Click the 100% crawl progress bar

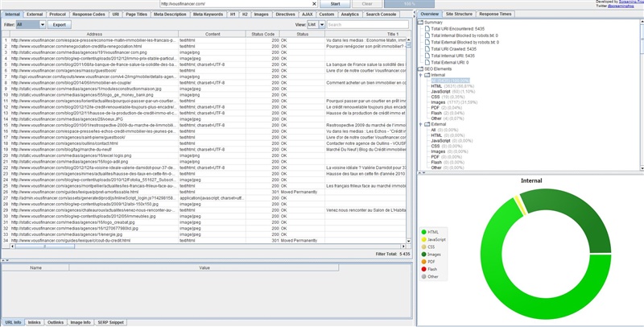click(x=409, y=4)
